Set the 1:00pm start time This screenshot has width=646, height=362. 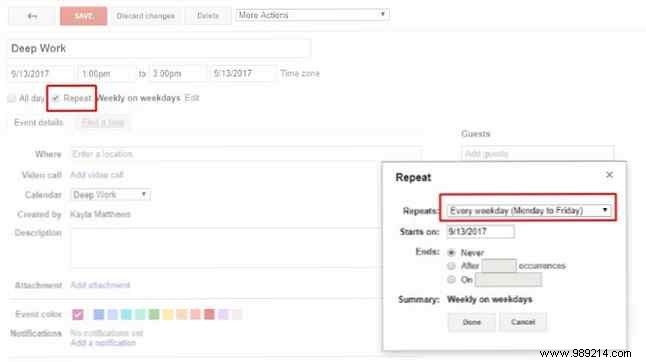[106, 74]
